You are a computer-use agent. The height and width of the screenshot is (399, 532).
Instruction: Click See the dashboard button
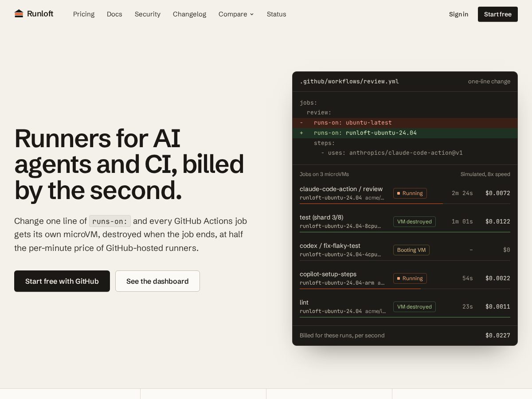157,281
